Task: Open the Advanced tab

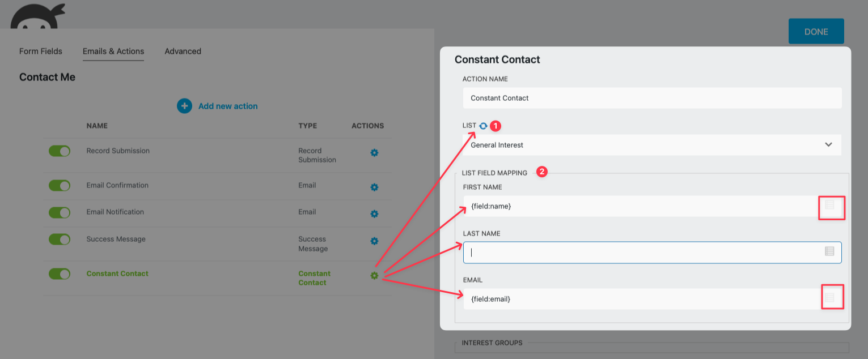Action: (183, 51)
